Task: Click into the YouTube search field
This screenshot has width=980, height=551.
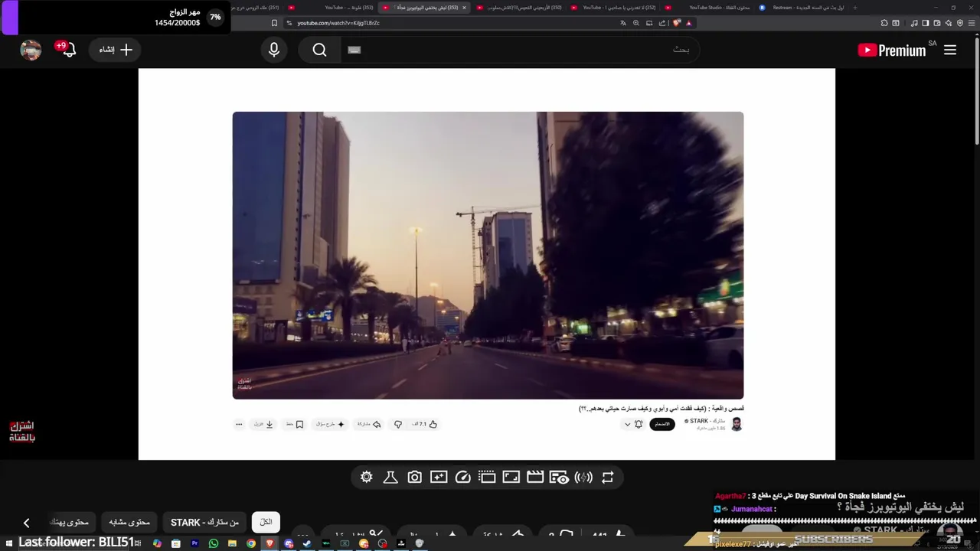Action: point(521,50)
